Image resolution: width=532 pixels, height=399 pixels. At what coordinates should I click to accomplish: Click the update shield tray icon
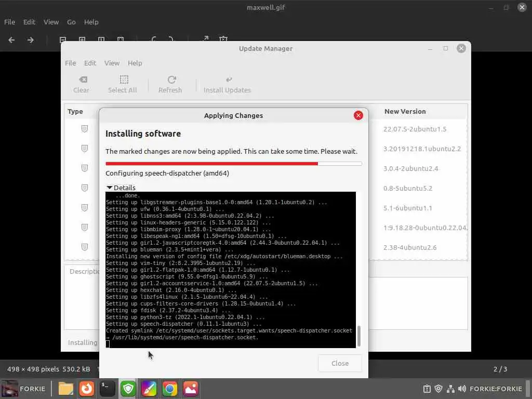pyautogui.click(x=438, y=389)
